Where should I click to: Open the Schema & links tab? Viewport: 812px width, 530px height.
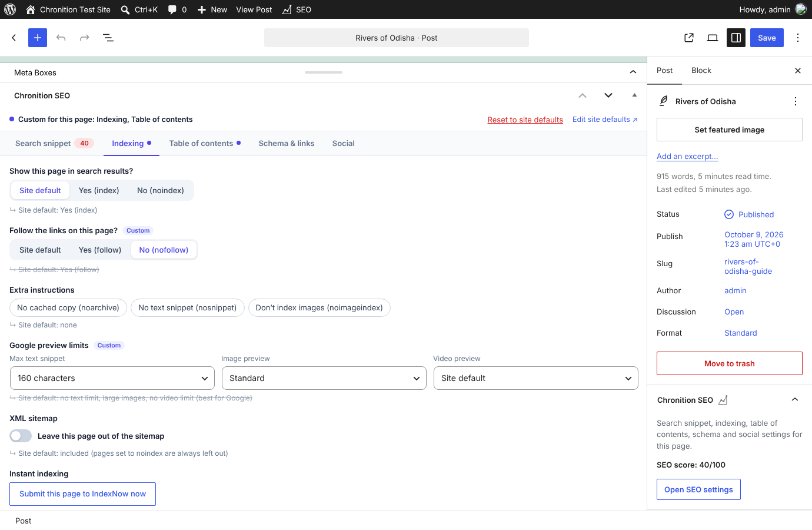pos(287,143)
